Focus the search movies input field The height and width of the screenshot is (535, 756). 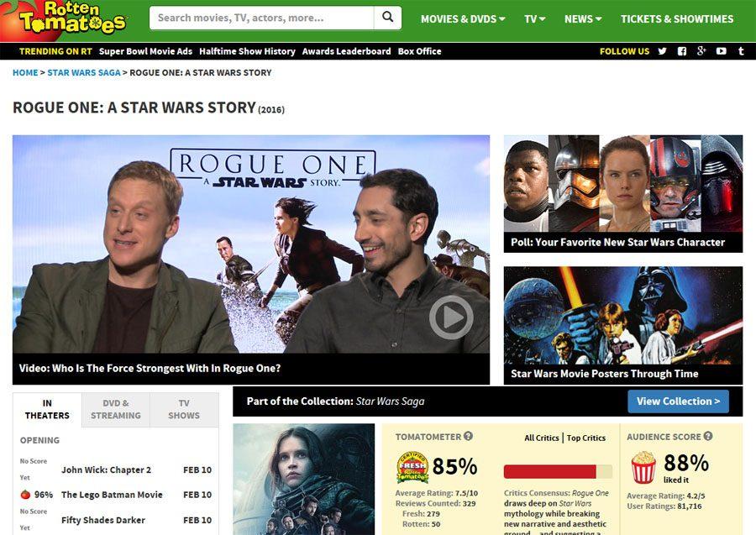click(x=262, y=18)
